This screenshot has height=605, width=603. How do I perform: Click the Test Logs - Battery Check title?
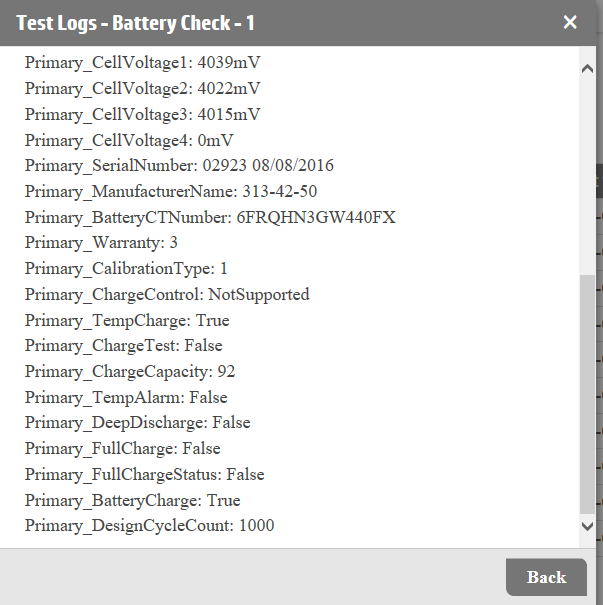pyautogui.click(x=135, y=22)
